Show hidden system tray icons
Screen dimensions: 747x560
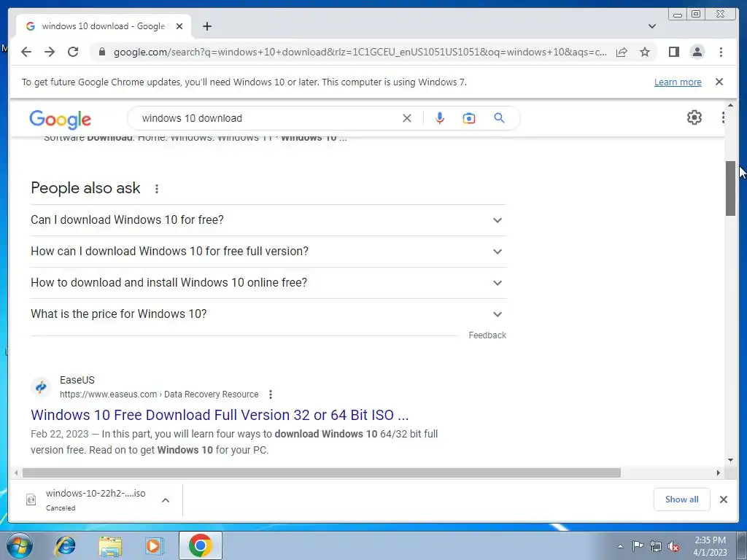pos(620,546)
